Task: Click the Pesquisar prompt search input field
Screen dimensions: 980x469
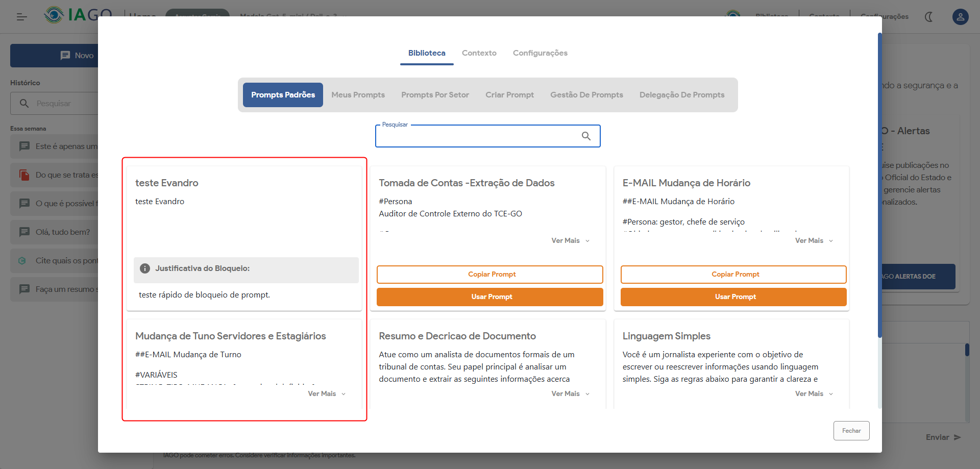Action: pos(477,136)
